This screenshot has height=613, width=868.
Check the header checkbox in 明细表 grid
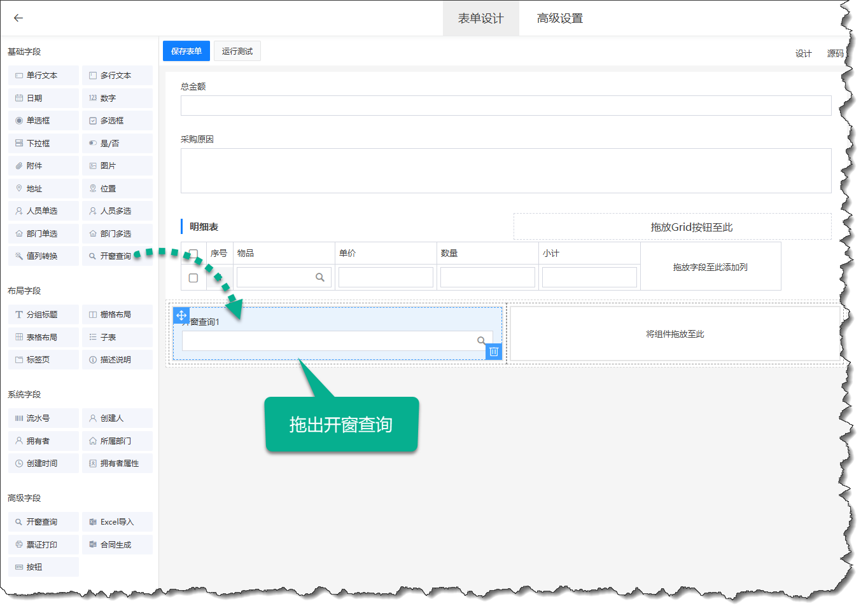(x=193, y=253)
